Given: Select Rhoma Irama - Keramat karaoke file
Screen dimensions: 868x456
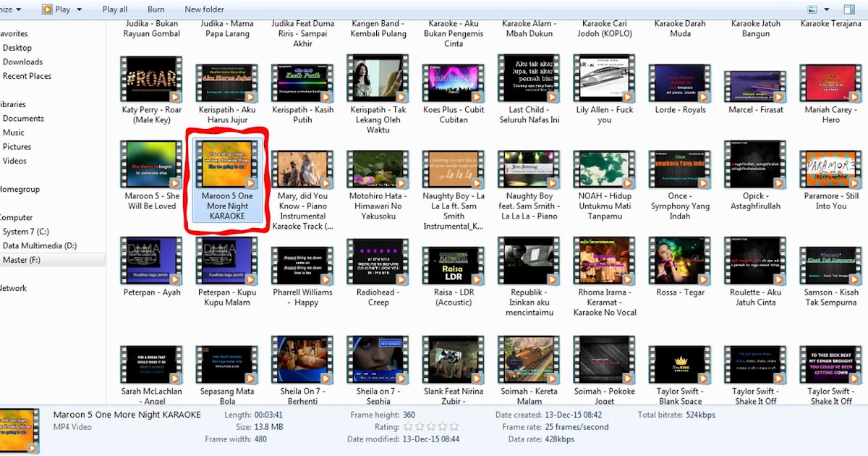Looking at the screenshot, I should pyautogui.click(x=604, y=278).
